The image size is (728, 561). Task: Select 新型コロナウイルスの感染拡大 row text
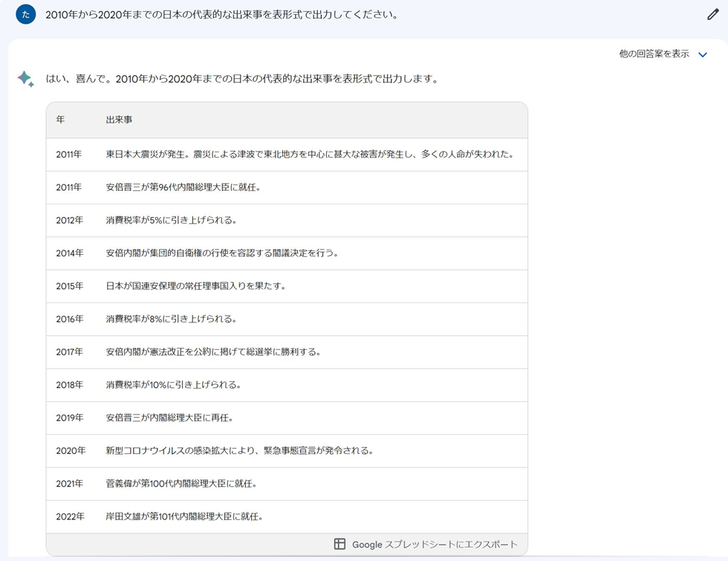click(x=240, y=451)
